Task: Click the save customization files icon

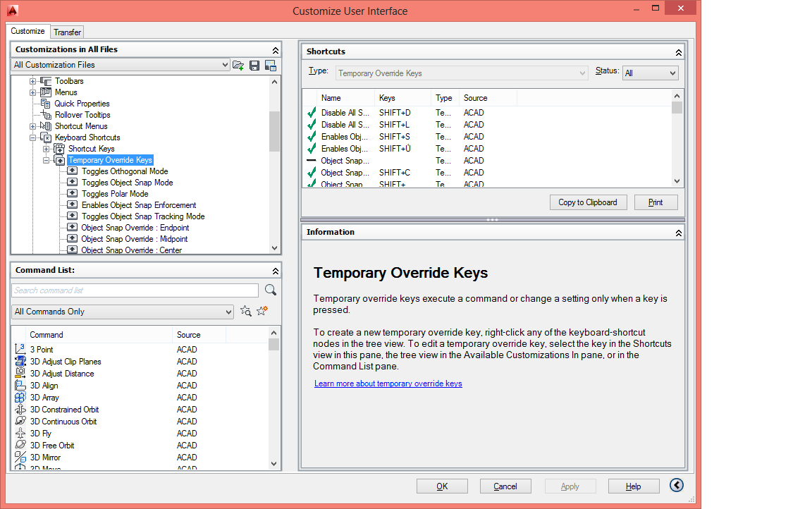Action: 254,65
